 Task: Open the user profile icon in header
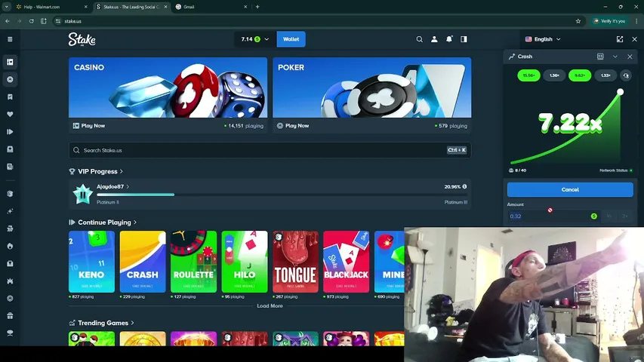click(434, 39)
